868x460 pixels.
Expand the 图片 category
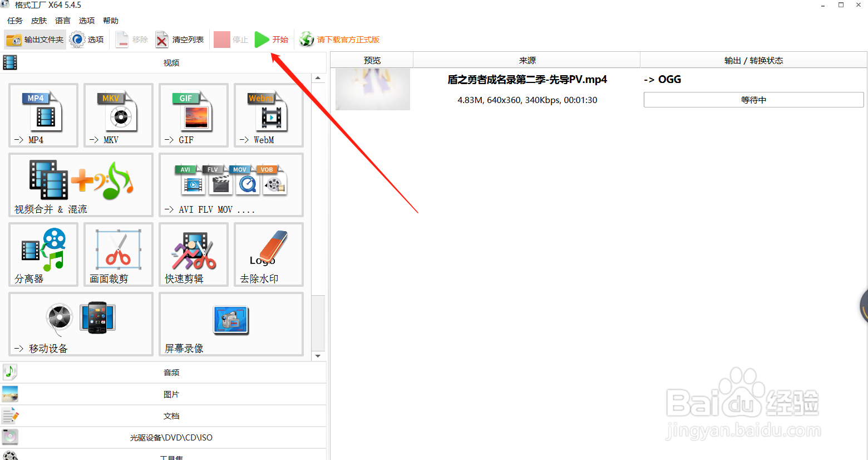(163, 394)
